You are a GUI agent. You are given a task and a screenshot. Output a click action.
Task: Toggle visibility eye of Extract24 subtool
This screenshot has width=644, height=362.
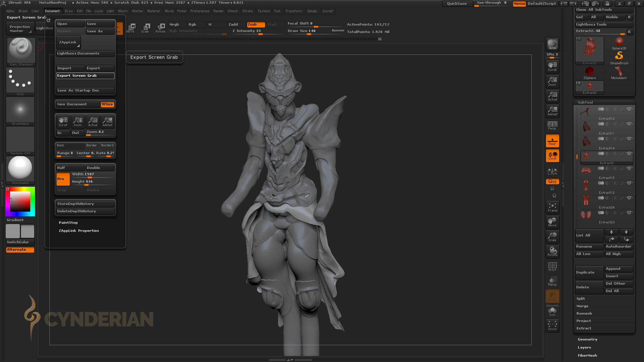(629, 198)
